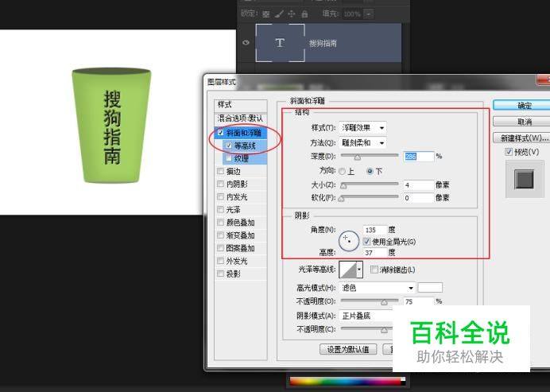Toggle the 使用全局光(G) checkbox
550x392 pixels.
[366, 242]
